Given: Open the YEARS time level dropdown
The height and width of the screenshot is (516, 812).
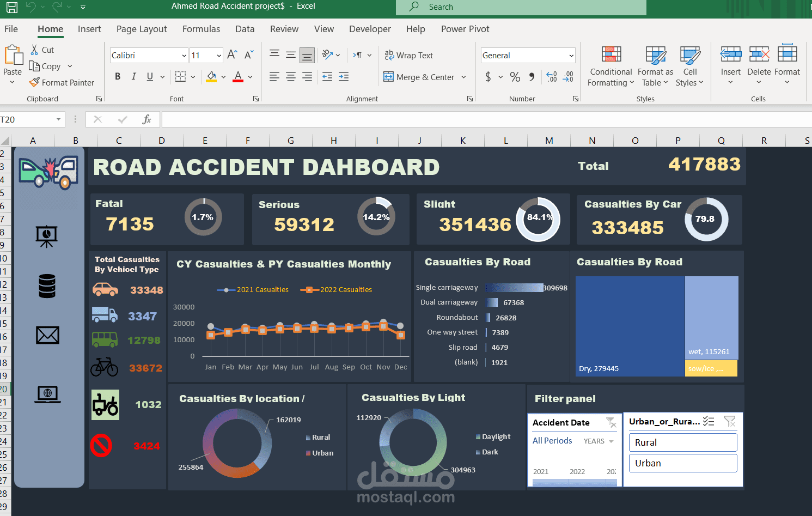Looking at the screenshot, I should click(599, 441).
